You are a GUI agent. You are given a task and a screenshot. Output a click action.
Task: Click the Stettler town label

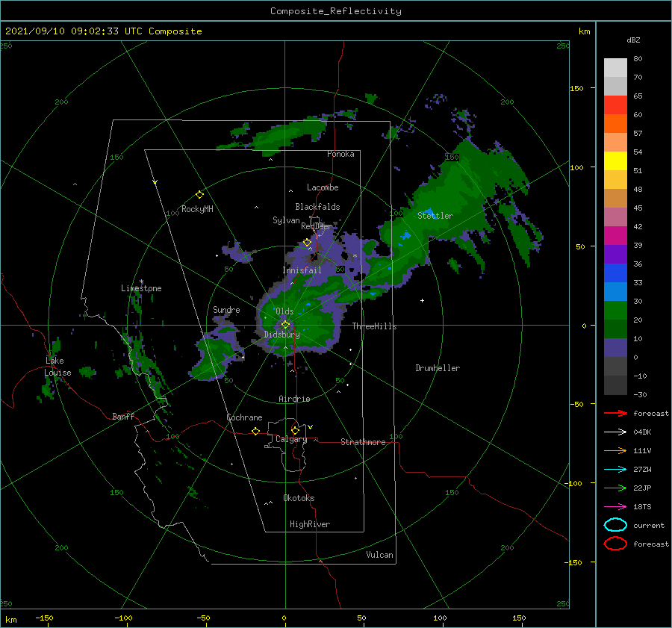435,216
